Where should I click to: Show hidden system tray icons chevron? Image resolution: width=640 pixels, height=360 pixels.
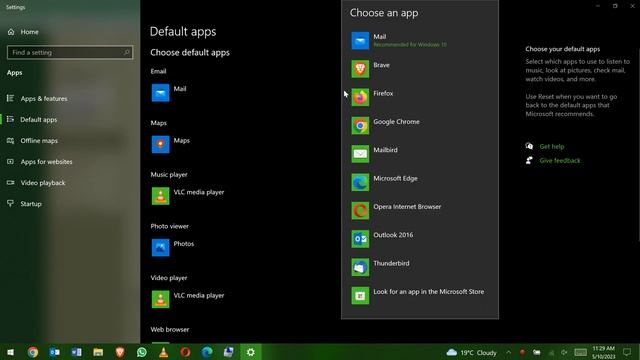point(508,352)
